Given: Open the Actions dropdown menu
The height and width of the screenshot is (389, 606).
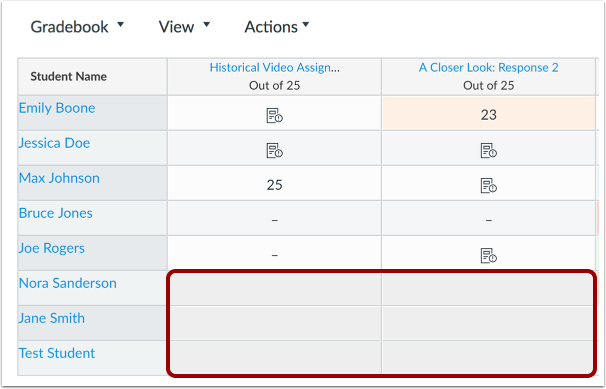Looking at the screenshot, I should click(x=277, y=27).
